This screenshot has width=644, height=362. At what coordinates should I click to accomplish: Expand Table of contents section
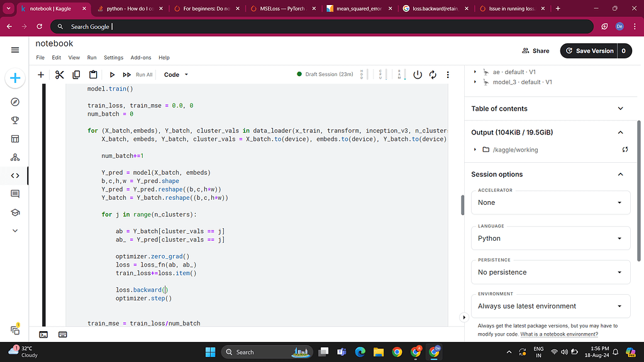coord(621,109)
